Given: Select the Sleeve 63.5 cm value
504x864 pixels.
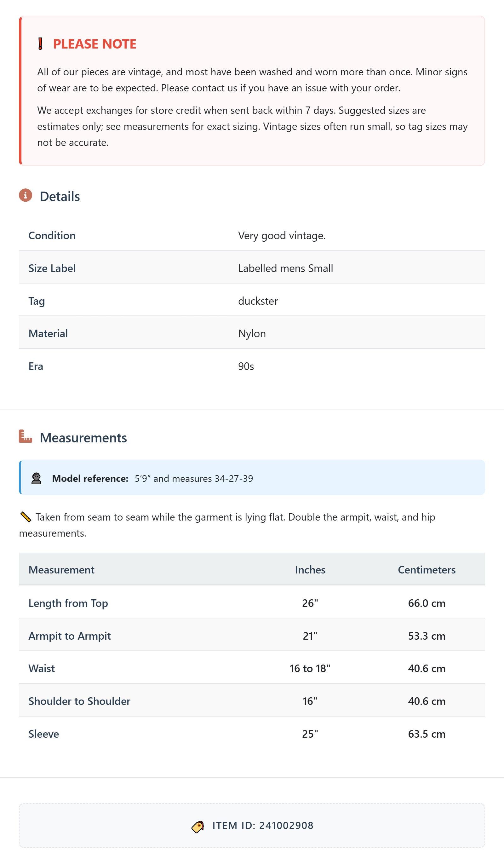Looking at the screenshot, I should (427, 734).
